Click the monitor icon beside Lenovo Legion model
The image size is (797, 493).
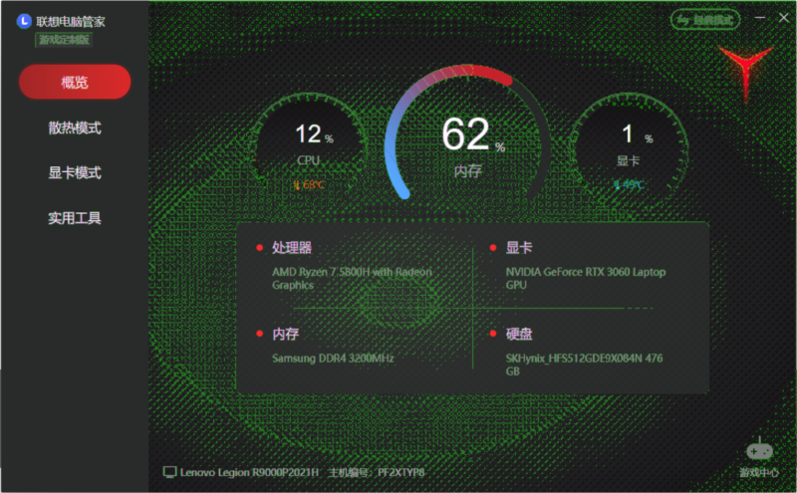169,472
